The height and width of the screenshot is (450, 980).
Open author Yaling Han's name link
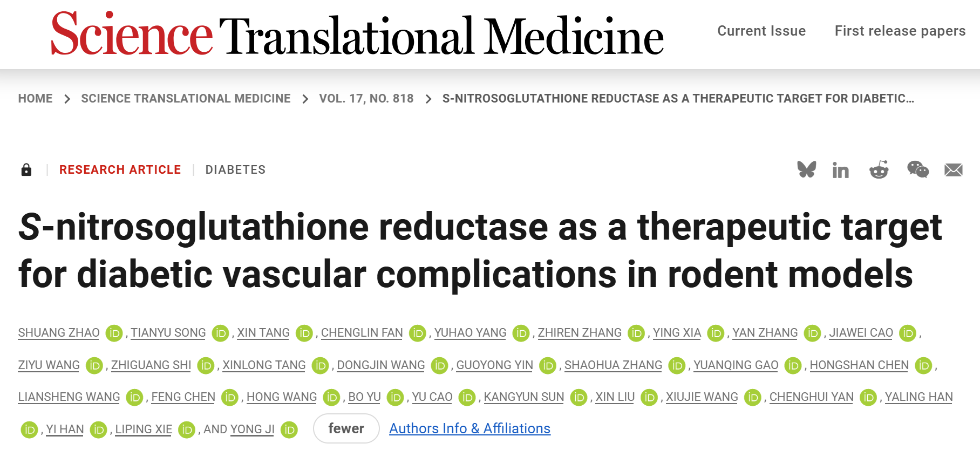[918, 397]
